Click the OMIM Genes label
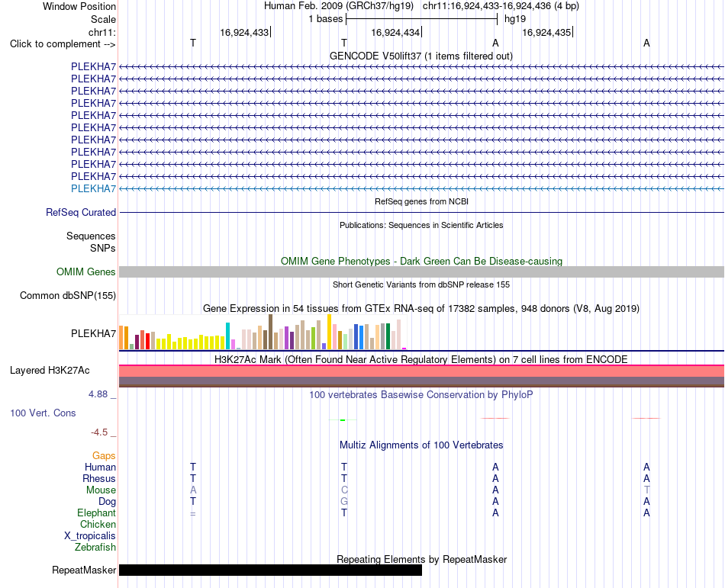Image resolution: width=725 pixels, height=588 pixels. pyautogui.click(x=86, y=272)
